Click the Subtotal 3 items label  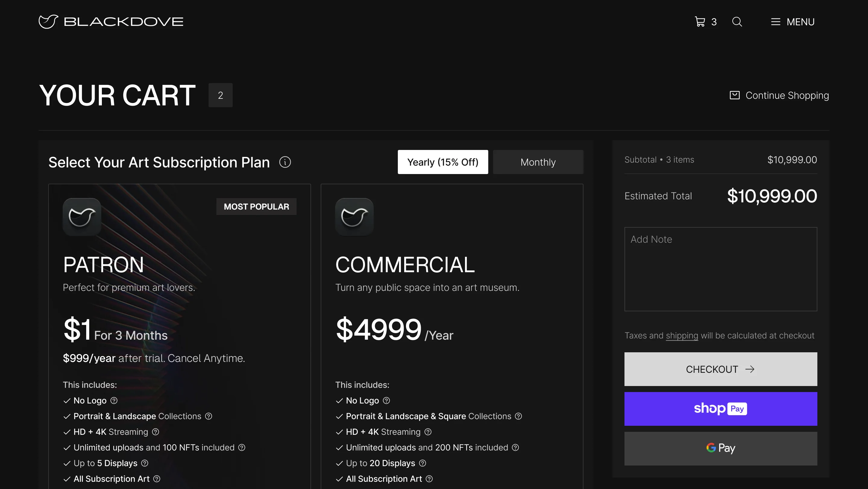coord(659,160)
